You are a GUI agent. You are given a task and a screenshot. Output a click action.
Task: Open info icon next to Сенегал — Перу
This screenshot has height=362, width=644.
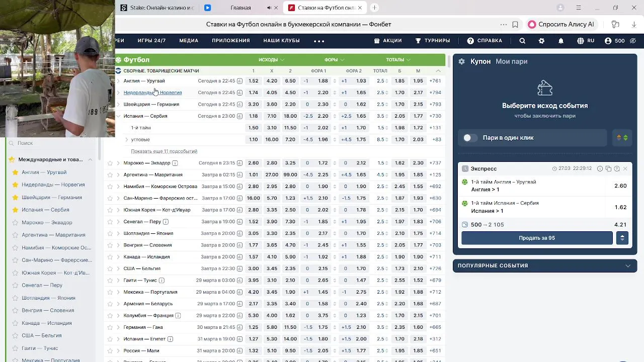click(166, 222)
